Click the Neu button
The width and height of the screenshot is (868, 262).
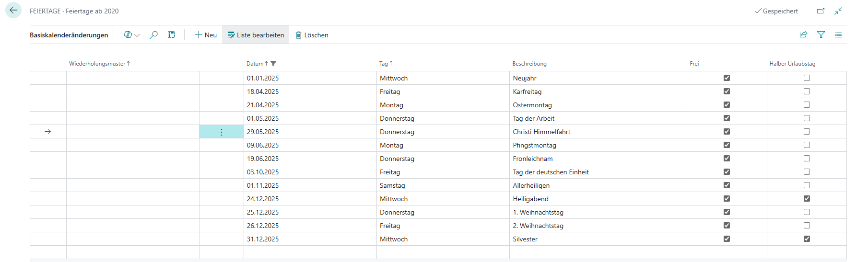(206, 35)
